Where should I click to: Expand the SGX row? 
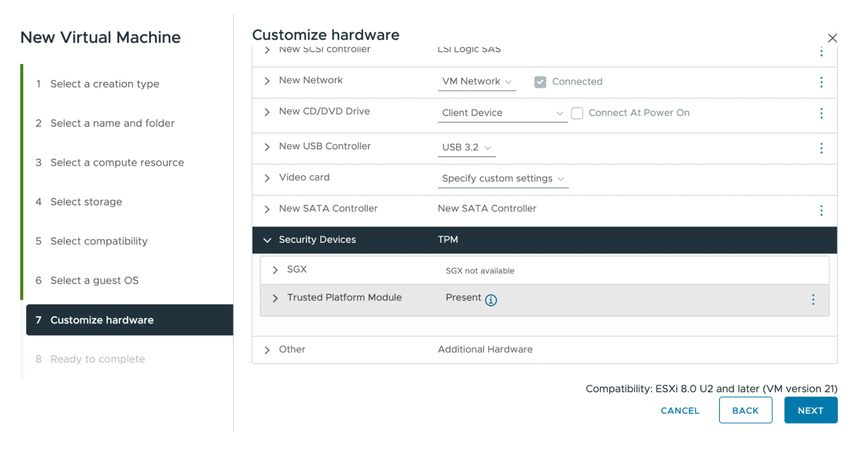275,269
